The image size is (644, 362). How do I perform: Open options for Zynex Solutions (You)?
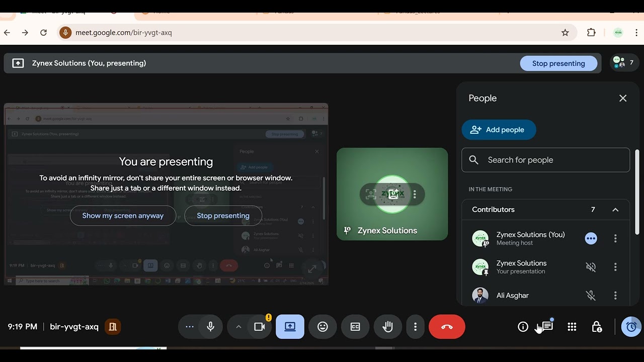click(615, 238)
